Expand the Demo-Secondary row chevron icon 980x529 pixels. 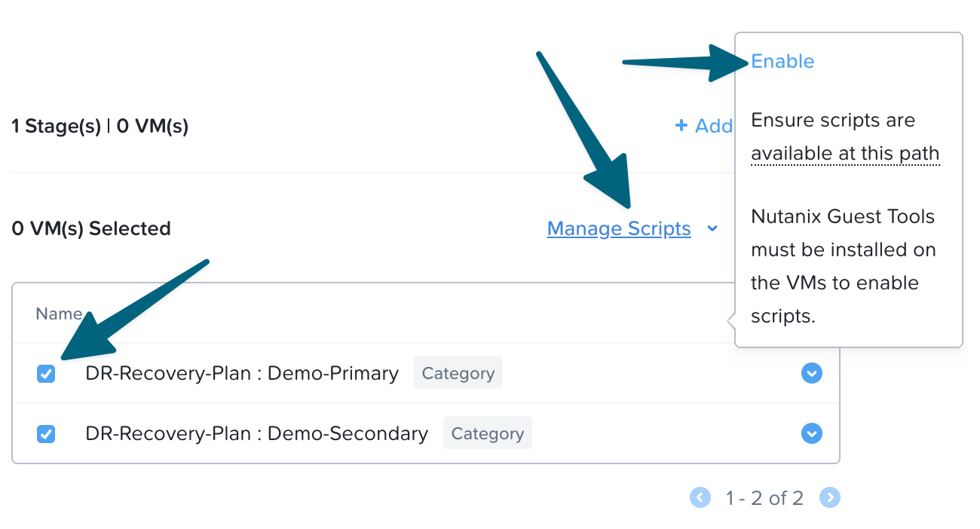811,434
